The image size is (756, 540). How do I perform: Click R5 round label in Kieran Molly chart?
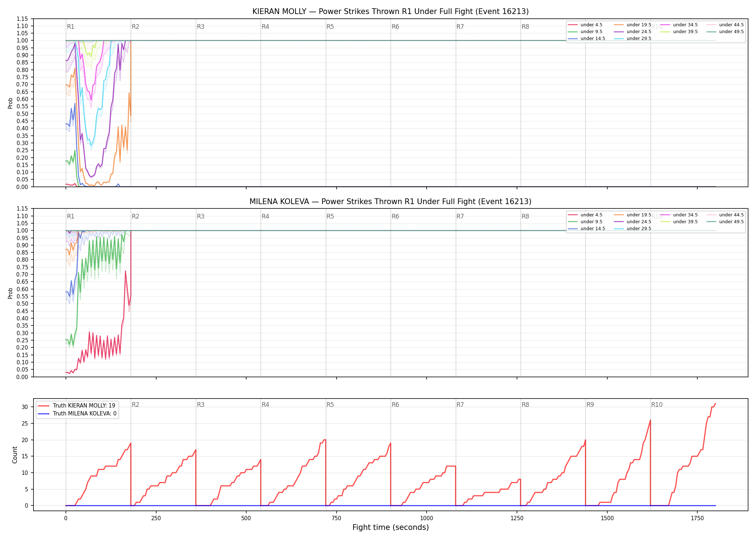(x=330, y=27)
